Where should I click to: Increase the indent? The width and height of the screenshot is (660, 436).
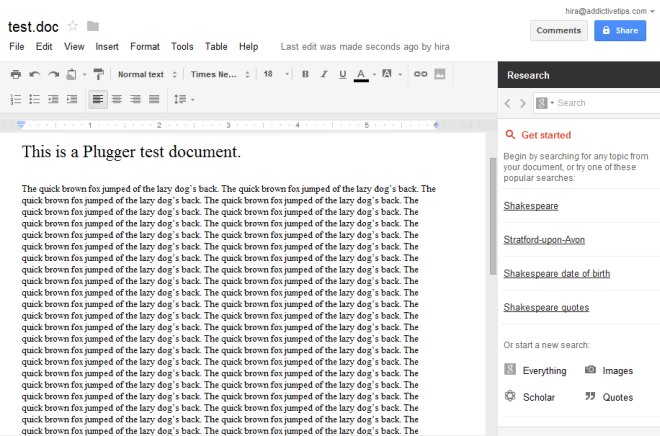(72, 99)
